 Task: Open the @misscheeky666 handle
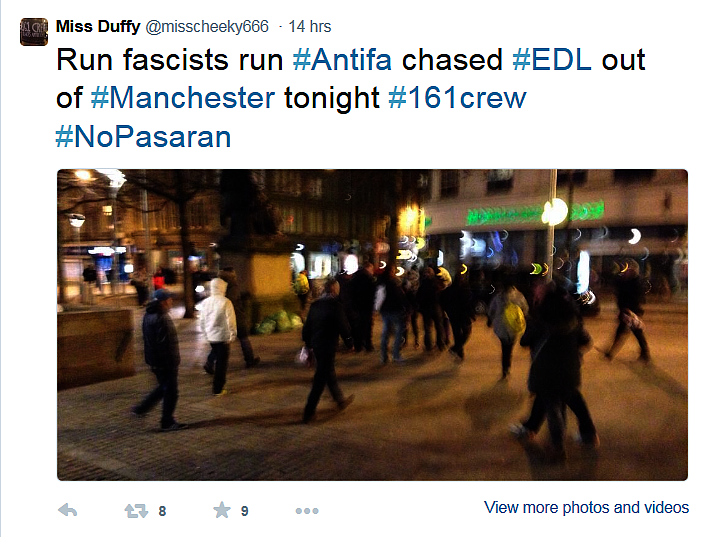click(207, 27)
